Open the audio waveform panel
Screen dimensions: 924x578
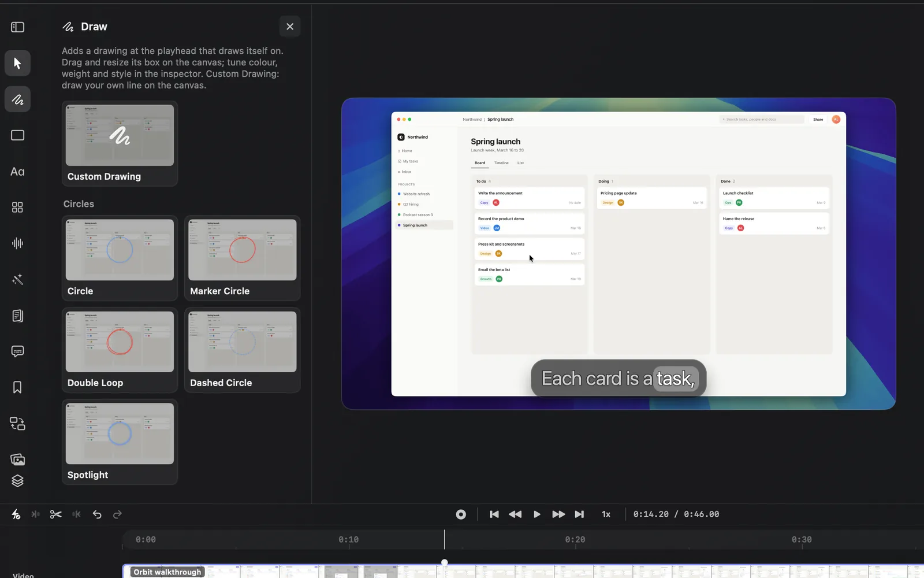tap(17, 243)
